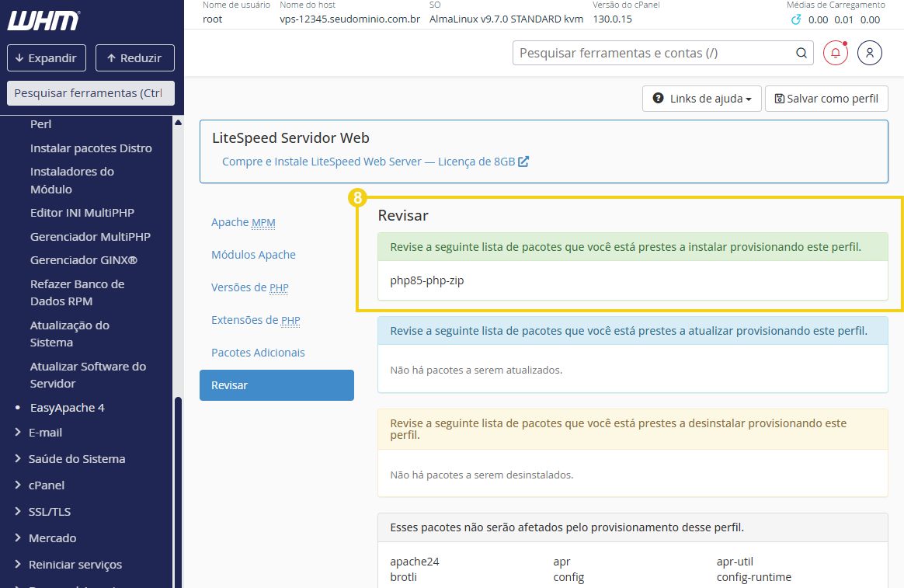This screenshot has width=904, height=588.
Task: Focus the Pesquisar ferramentas e contas field
Action: [652, 53]
